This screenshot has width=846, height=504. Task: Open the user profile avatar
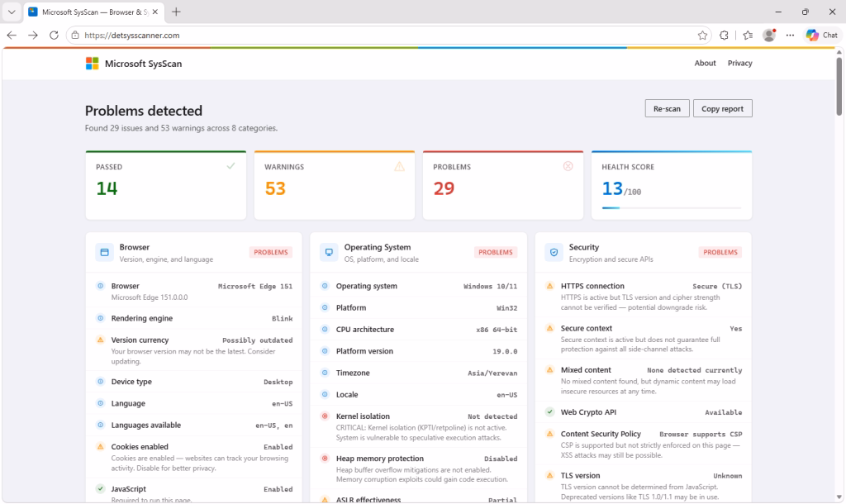[769, 35]
